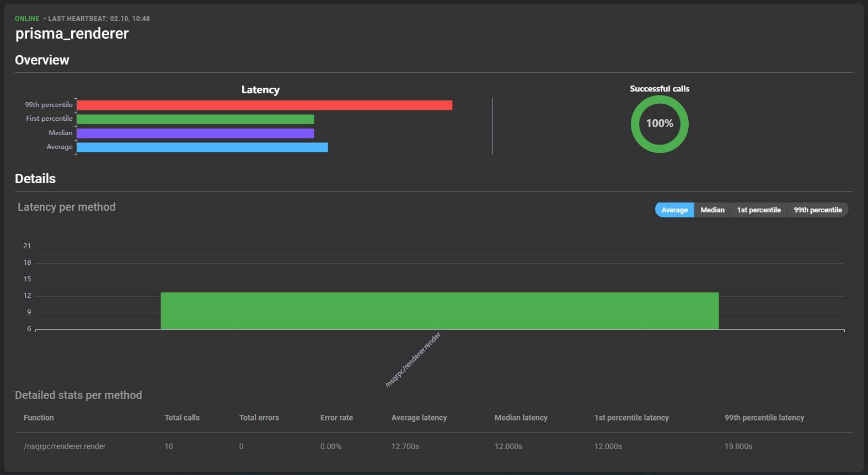The image size is (868, 475).
Task: Select the /nsqrpc/renderer.render table row
Action: [x=65, y=446]
